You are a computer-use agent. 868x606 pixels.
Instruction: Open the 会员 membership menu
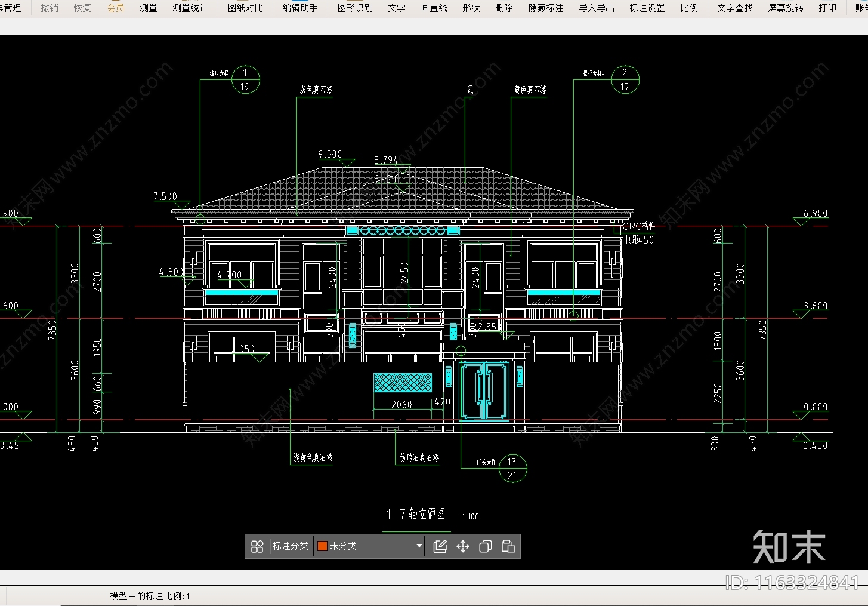click(116, 8)
